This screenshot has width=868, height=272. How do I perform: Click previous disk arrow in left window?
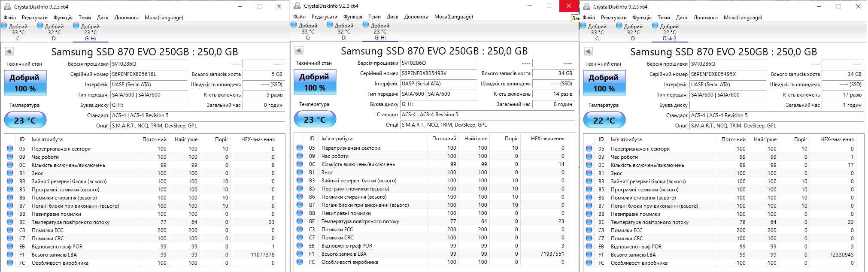pos(9,51)
